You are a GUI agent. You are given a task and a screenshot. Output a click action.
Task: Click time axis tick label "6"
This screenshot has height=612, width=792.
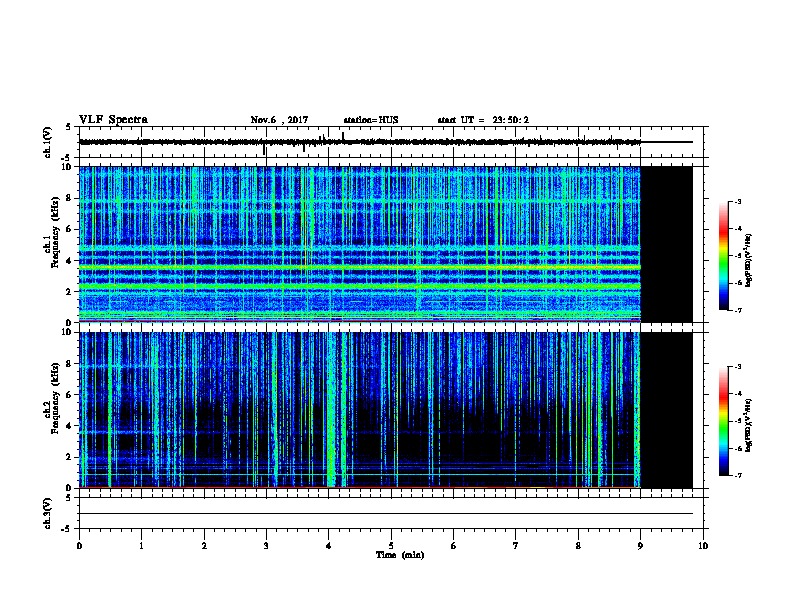click(454, 546)
